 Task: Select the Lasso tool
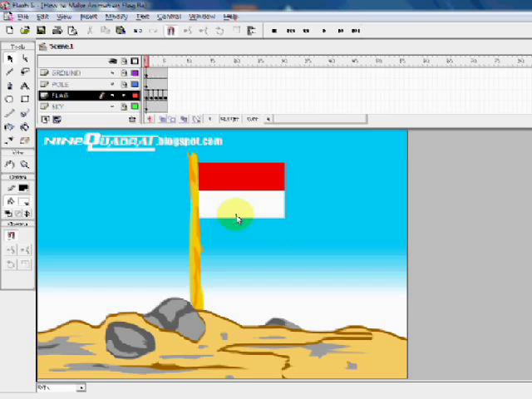(25, 71)
